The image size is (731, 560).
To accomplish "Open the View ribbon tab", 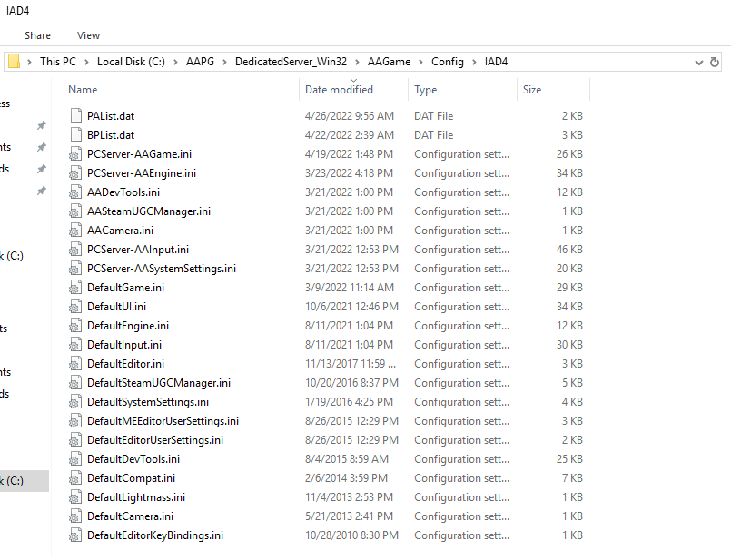I will tap(89, 35).
